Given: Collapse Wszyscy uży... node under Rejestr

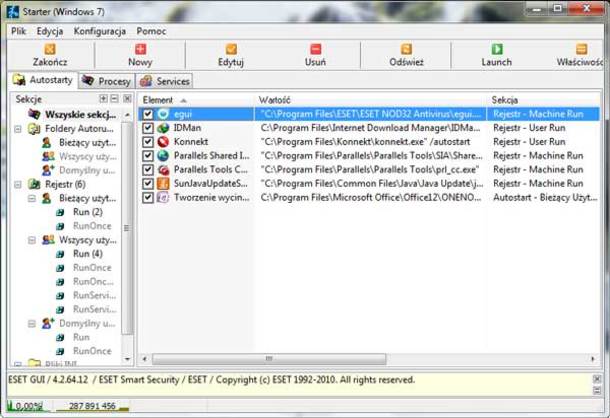Looking at the screenshot, I should [32, 240].
